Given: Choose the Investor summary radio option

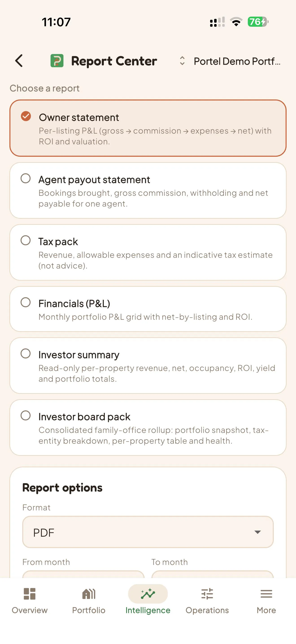Looking at the screenshot, I should click(26, 354).
